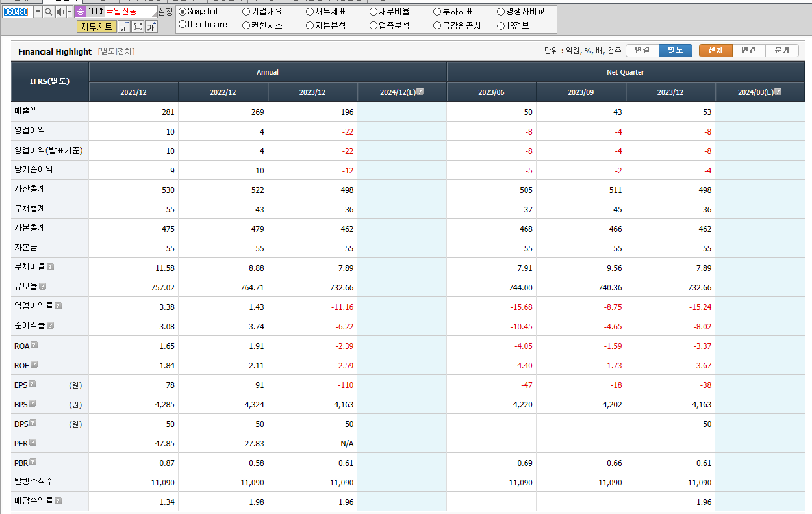812x514 pixels.
Task: Click the 47.85 PER value
Action: tap(164, 443)
